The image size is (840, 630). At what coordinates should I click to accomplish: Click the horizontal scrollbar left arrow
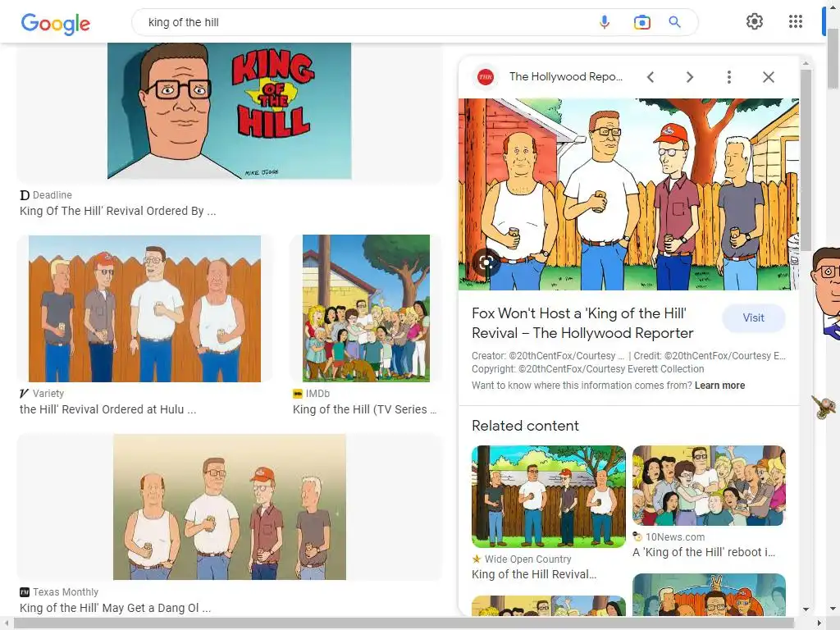[x=7, y=623]
